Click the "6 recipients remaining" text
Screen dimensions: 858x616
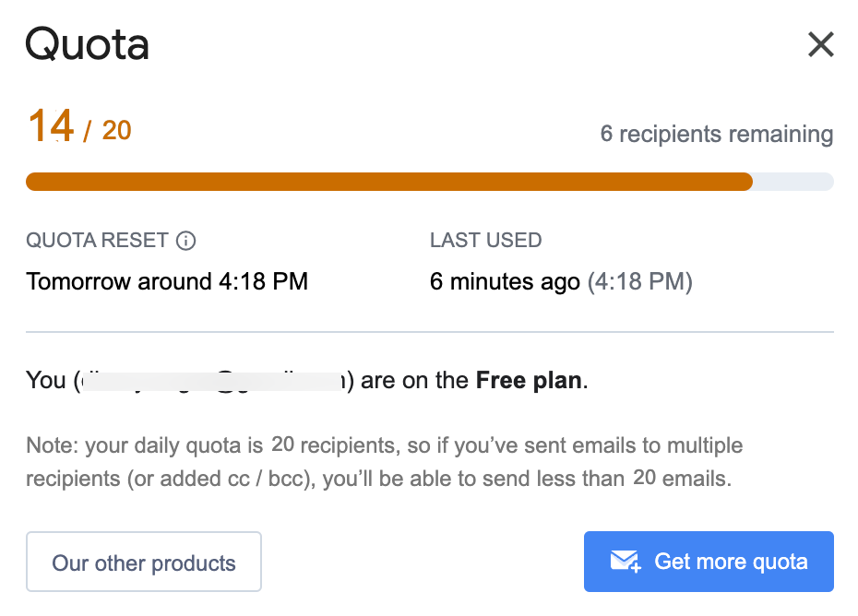click(716, 134)
